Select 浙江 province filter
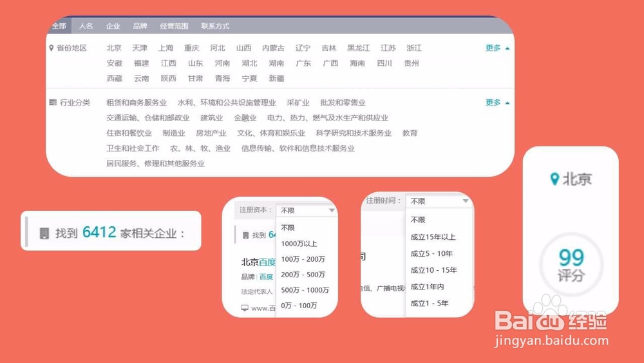The height and width of the screenshot is (363, 644). pos(414,48)
